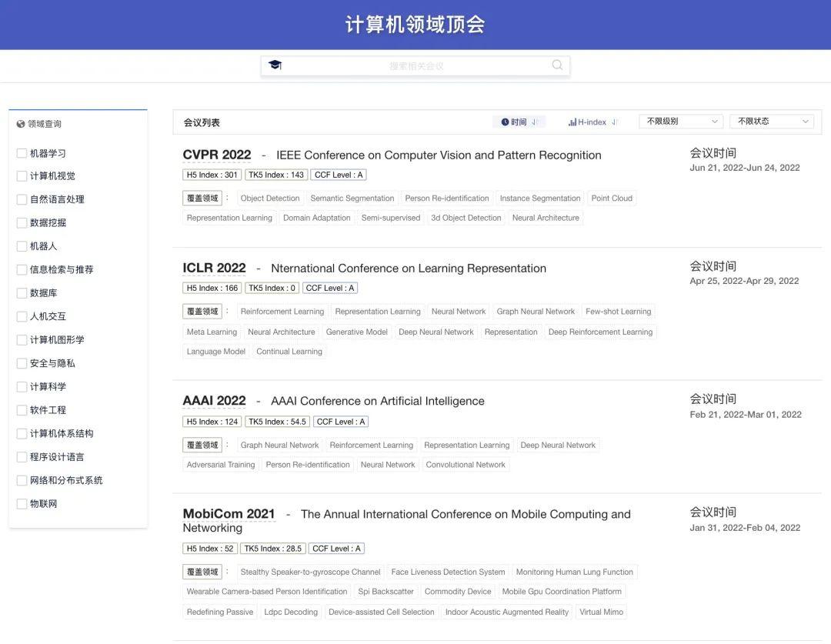Viewport: 831px width, 644px height.
Task: Click the CCF Level A badge under AAAI 2022
Action: click(x=340, y=421)
